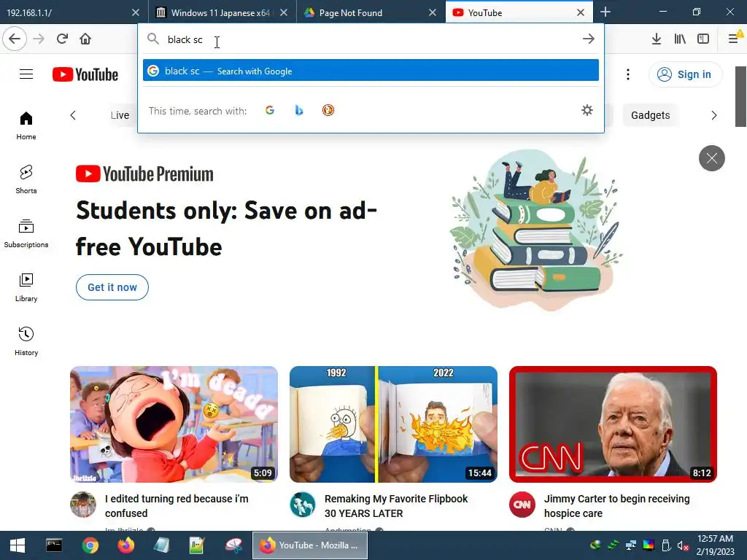This screenshot has height=560, width=747.
Task: Click the Get it now button
Action: 112,287
